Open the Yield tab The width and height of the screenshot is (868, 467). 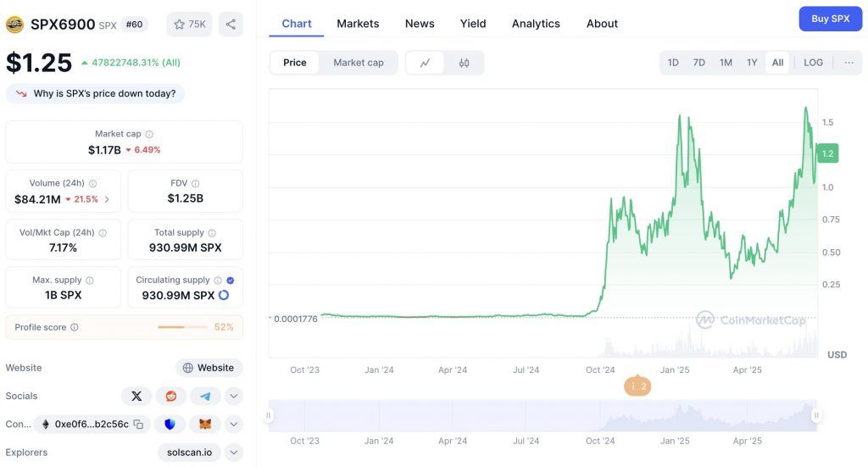[473, 24]
